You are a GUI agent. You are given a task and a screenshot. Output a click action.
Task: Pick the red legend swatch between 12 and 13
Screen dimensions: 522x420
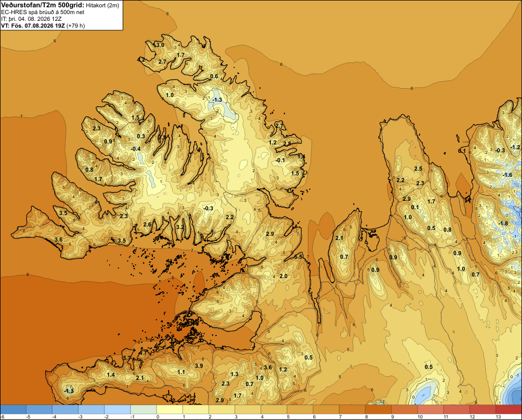pos(483,409)
